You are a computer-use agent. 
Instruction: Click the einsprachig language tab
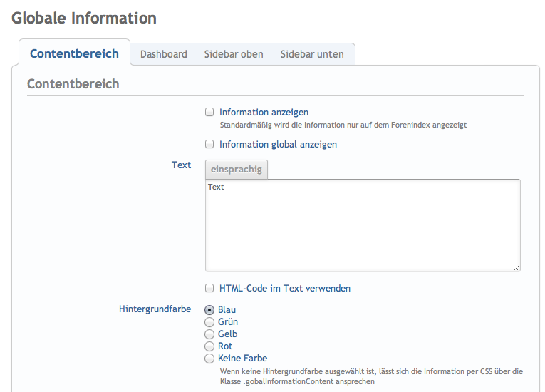tap(237, 170)
